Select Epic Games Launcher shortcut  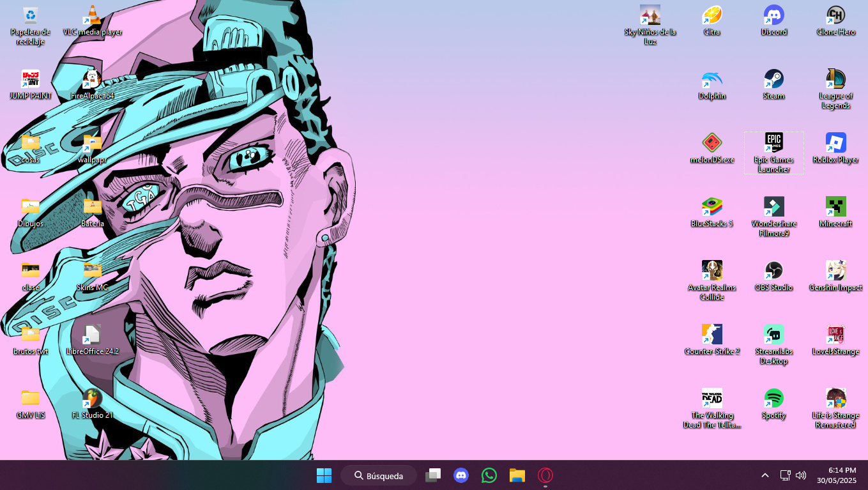[x=774, y=153]
